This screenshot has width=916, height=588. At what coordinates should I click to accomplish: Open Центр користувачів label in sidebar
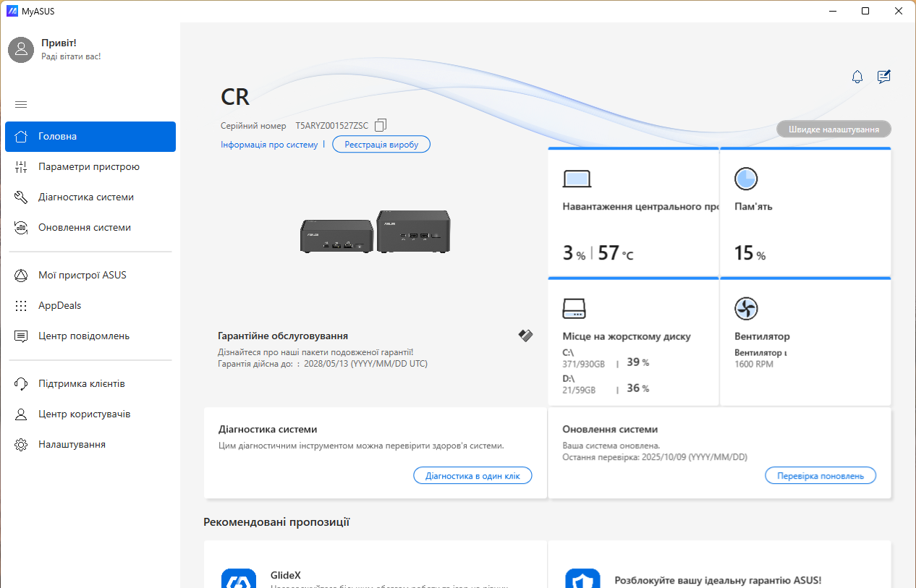85,414
